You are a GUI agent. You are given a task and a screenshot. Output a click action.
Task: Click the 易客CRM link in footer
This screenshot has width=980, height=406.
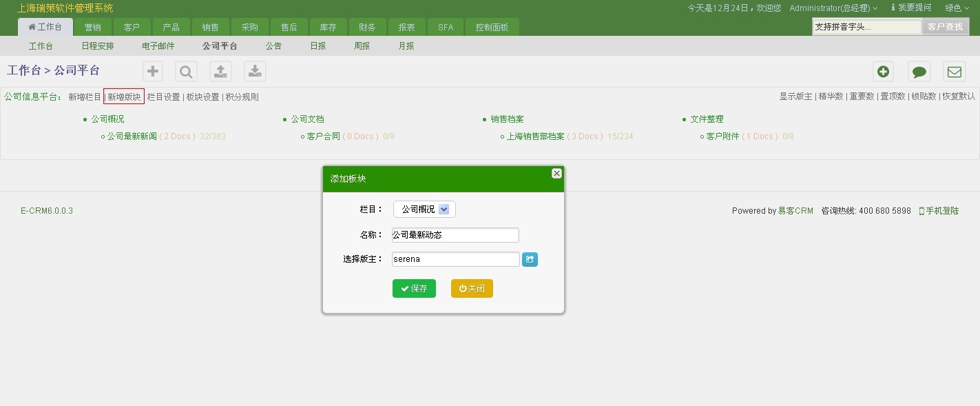(795, 211)
